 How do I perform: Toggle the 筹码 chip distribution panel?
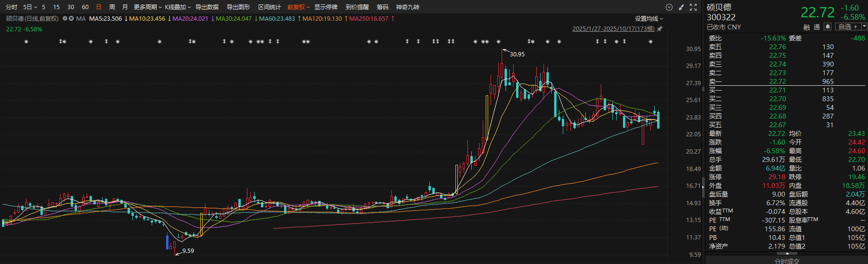[x=382, y=7]
